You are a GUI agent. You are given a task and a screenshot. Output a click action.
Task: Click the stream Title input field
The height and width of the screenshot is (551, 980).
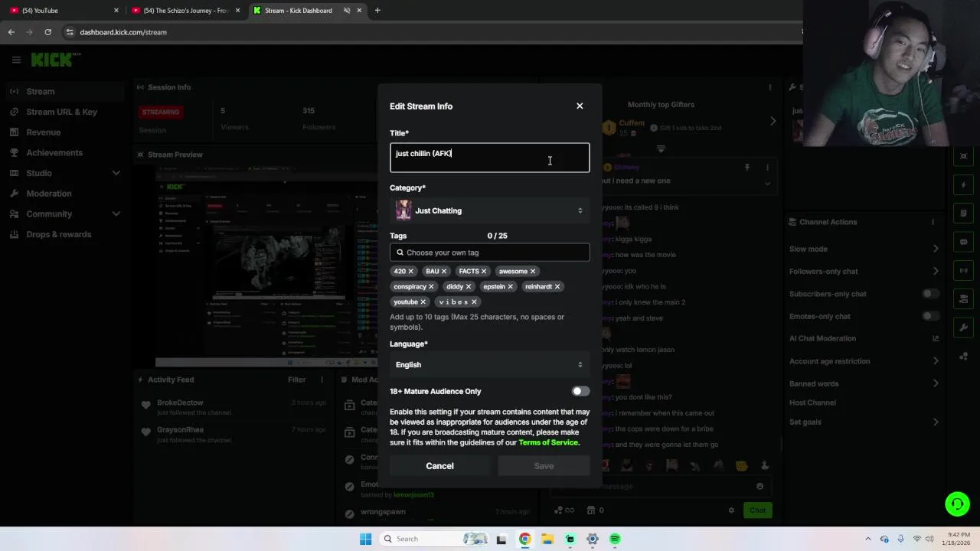490,158
